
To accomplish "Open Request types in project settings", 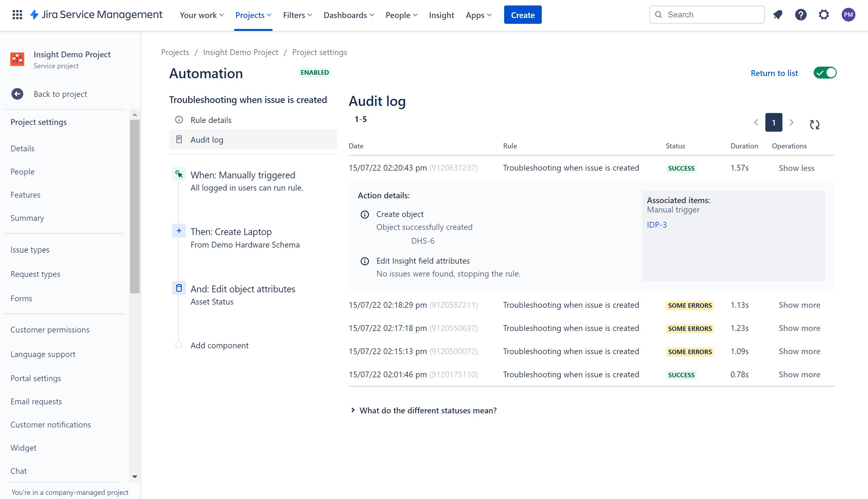I will 35,274.
